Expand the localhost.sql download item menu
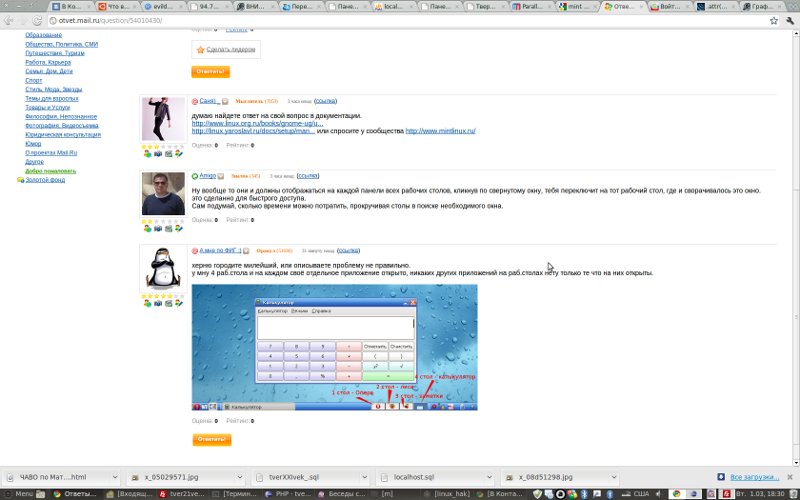This screenshot has height=500, width=800. (488, 477)
